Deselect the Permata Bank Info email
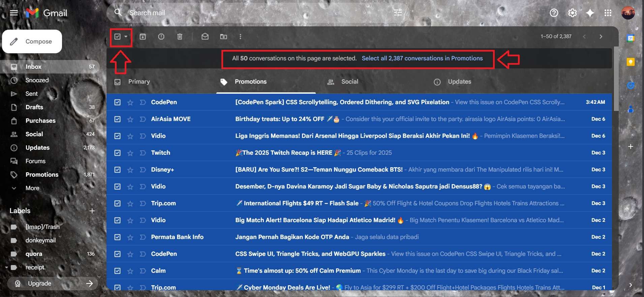 (x=117, y=237)
